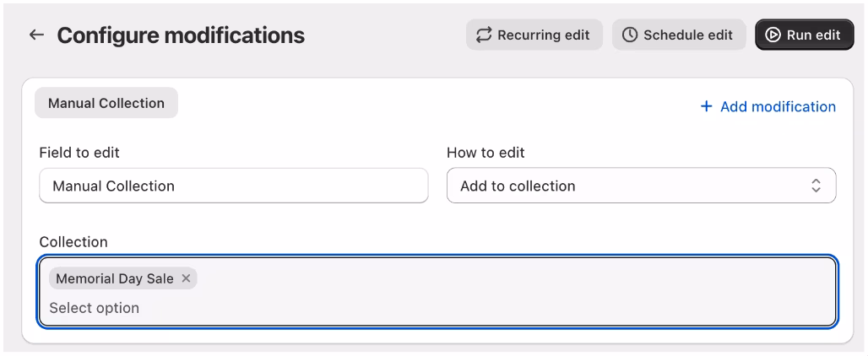Click the recurring loop arrows icon
Viewport: 868px width, 356px height.
484,35
